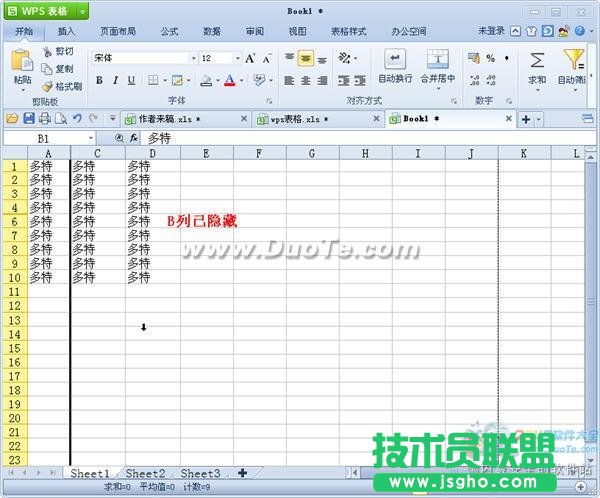This screenshot has height=498, width=600.
Task: Click the currency format icon
Action: tap(474, 58)
